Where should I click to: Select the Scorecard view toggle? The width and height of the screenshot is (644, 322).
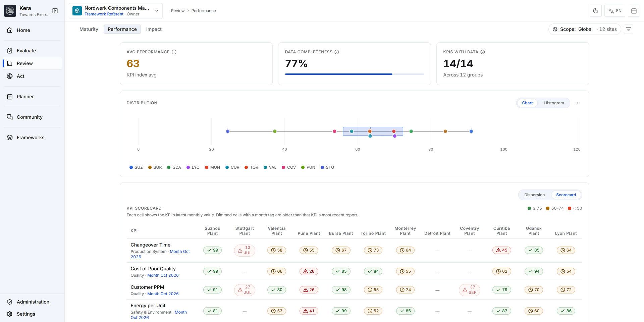point(566,195)
